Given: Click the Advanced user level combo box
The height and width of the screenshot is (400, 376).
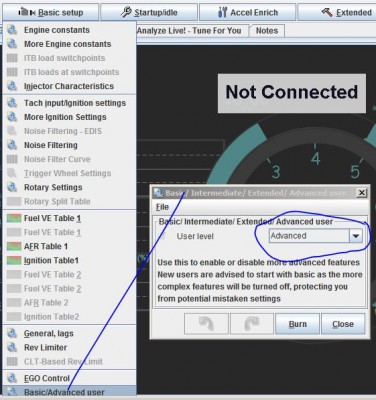Looking at the screenshot, I should [x=315, y=236].
